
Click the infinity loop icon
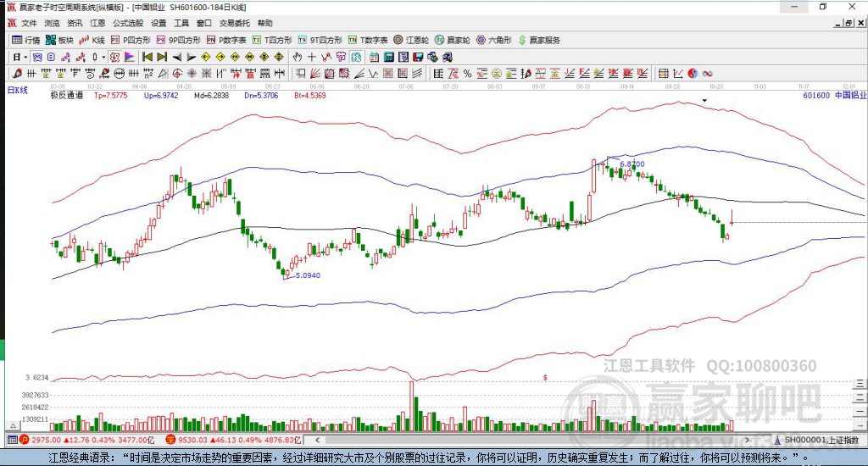(x=708, y=73)
